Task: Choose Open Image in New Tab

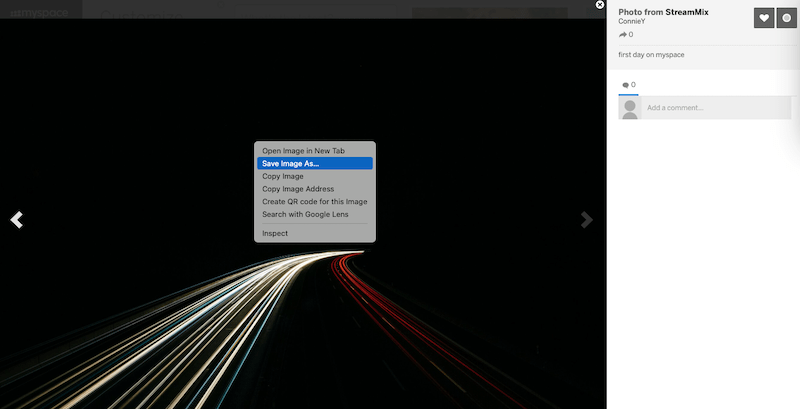Action: [x=303, y=151]
